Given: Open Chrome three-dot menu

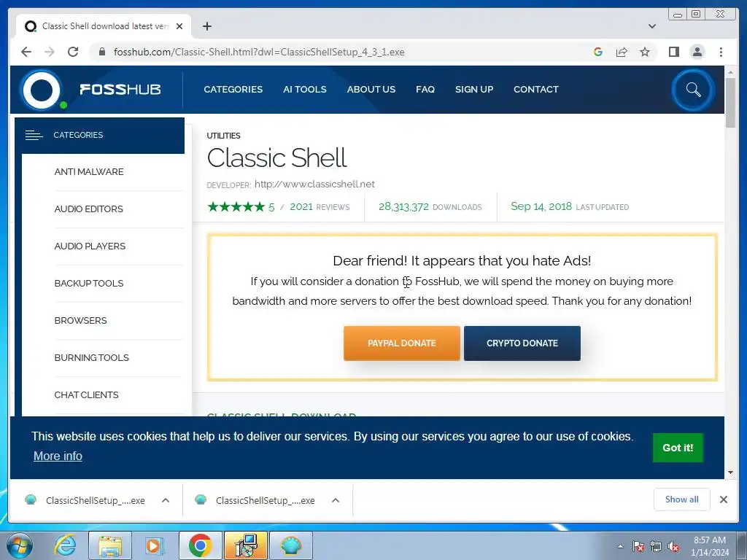Looking at the screenshot, I should tap(721, 52).
